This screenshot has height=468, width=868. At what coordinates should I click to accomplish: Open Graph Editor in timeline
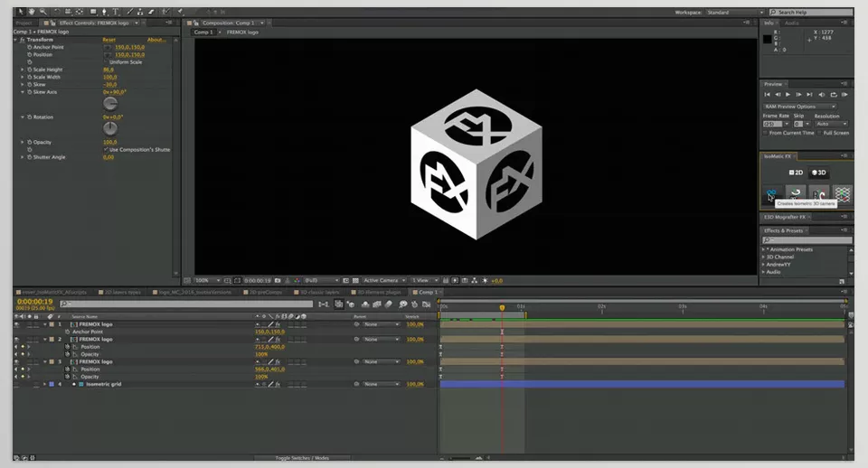pos(426,304)
